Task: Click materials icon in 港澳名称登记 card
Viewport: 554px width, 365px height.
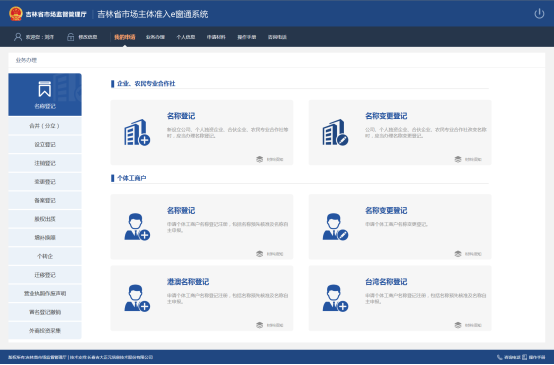Action: click(260, 325)
